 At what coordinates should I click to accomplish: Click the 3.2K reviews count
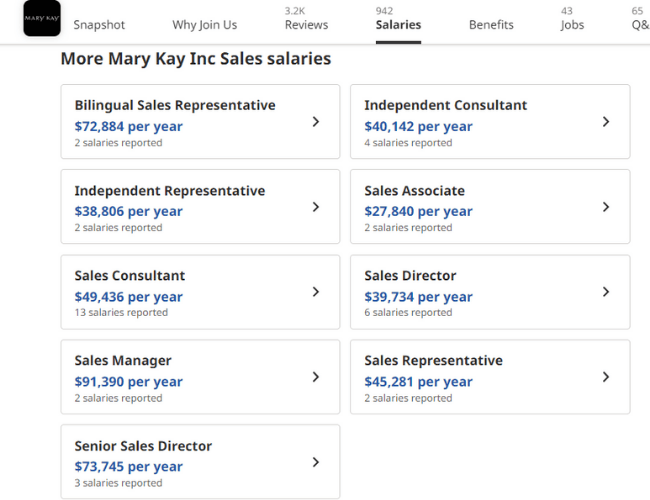tap(295, 11)
